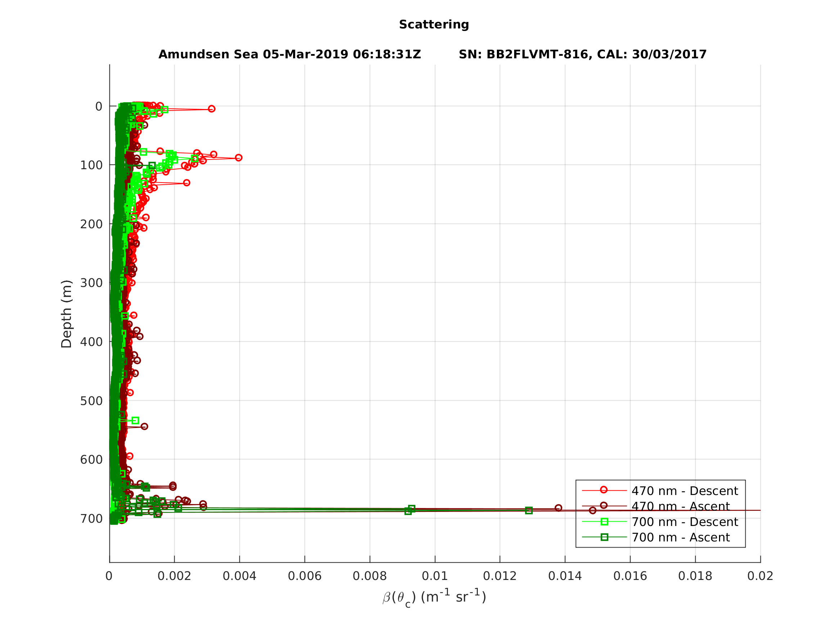This screenshot has height=630, width=840.
Task: Click the dark red ascent point near 0.0148 at 690 m
Action: pyautogui.click(x=593, y=510)
